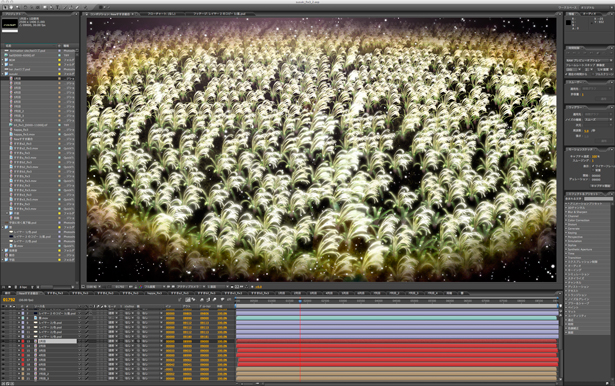Image resolution: width=615 pixels, height=386 pixels.
Task: Toggle eye visibility of timeline layer 21
Action: click(x=3, y=378)
